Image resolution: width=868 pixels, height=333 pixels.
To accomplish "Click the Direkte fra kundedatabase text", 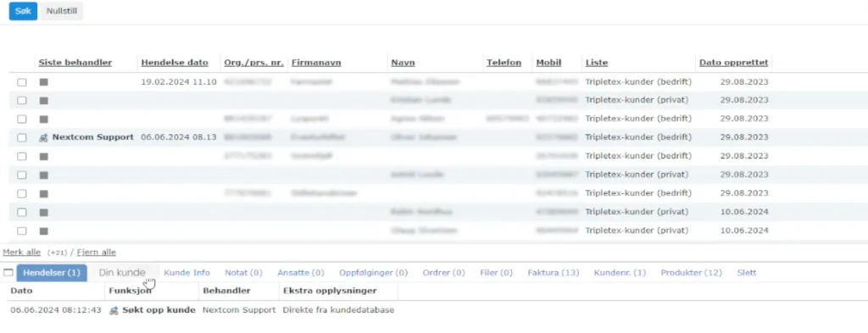I will coord(339,310).
